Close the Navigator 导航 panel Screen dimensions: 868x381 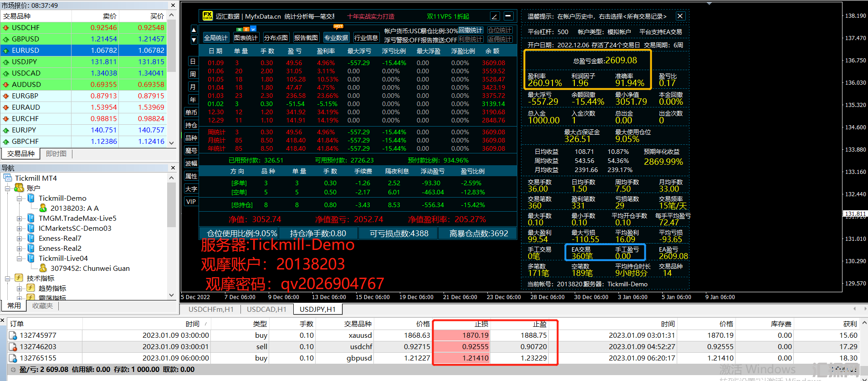point(173,168)
